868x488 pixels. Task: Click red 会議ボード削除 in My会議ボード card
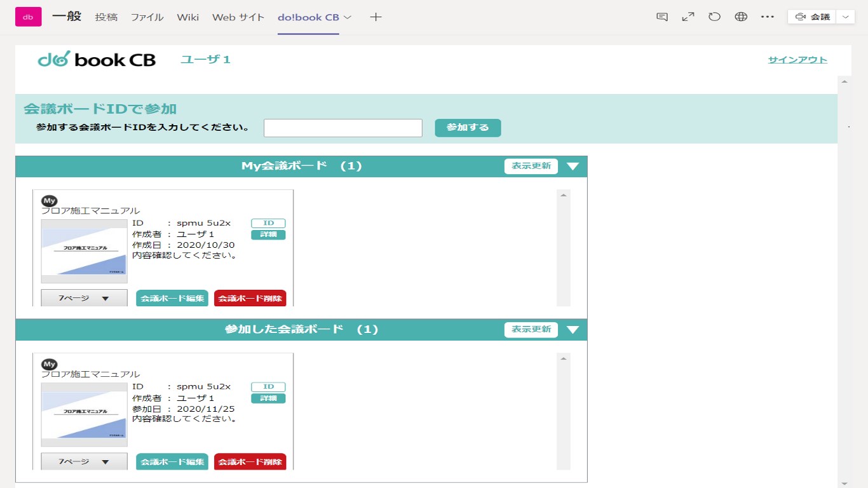(250, 298)
